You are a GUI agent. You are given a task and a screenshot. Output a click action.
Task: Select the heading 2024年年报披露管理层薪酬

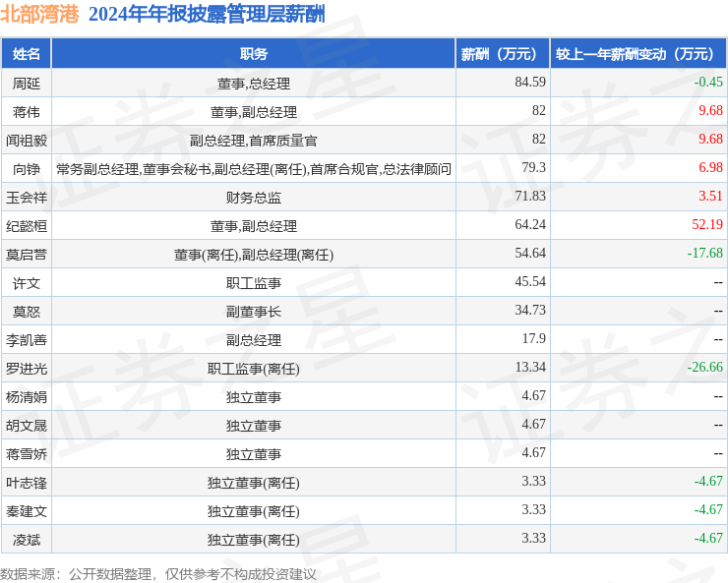click(x=207, y=15)
